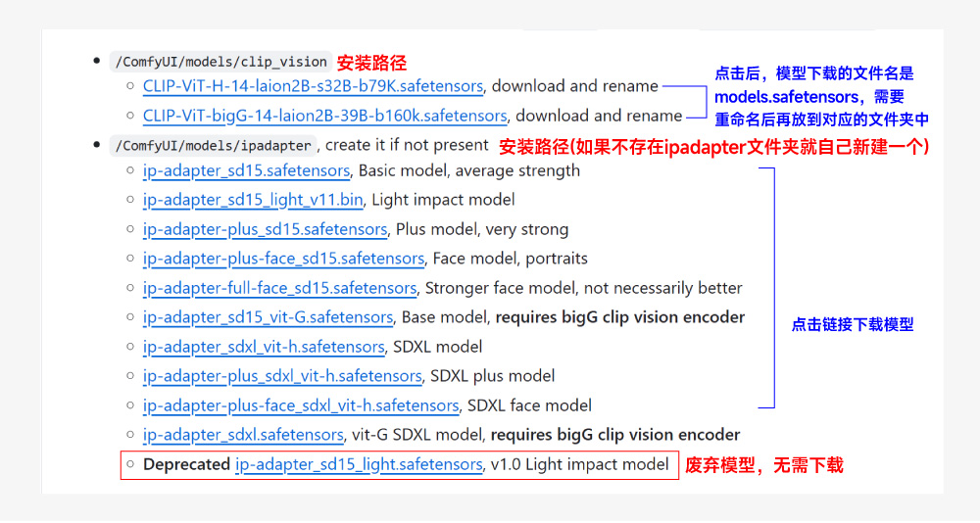Click ip-adapter-plus_sd15.safetensors link
The image size is (980, 523).
click(x=265, y=229)
